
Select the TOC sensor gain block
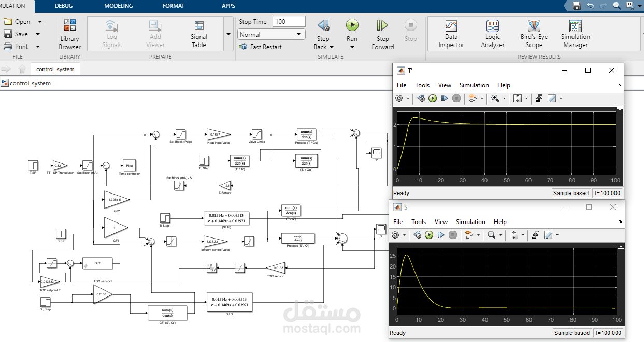click(x=276, y=267)
